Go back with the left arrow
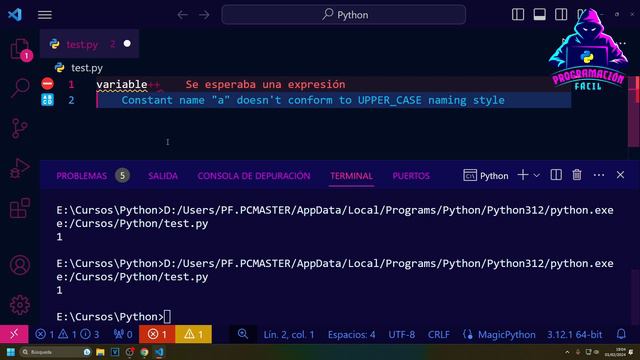Image resolution: width=640 pixels, height=360 pixels. tap(182, 15)
